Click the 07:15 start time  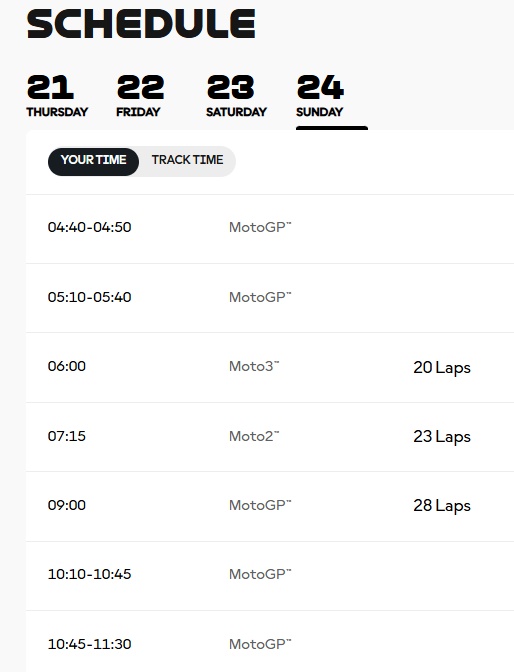(67, 436)
